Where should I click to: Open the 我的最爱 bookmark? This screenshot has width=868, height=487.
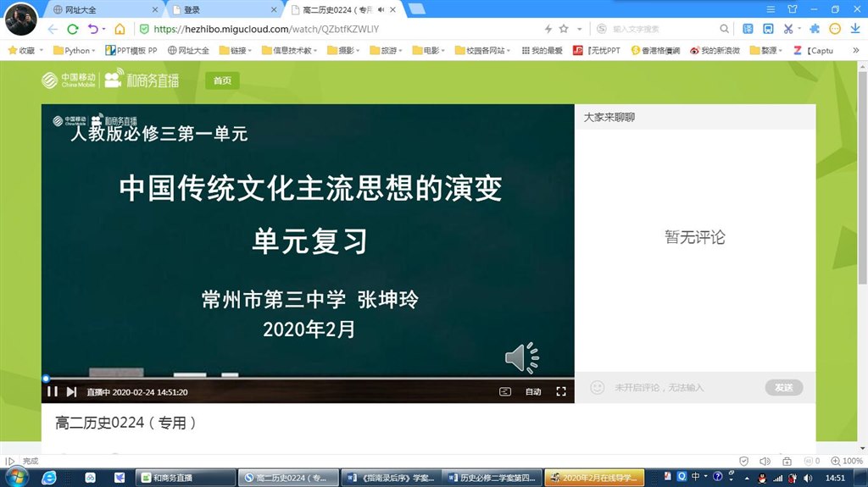pyautogui.click(x=542, y=50)
